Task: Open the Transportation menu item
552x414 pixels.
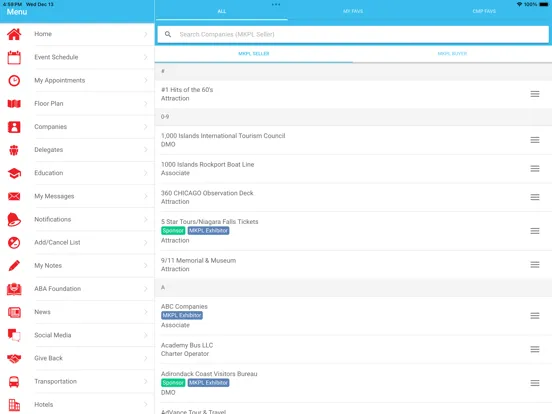Action: click(77, 382)
